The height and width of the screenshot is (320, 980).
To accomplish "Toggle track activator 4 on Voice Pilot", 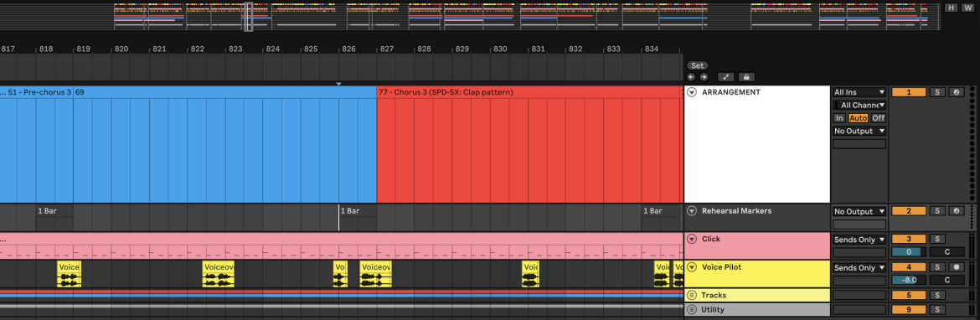I will click(x=908, y=267).
